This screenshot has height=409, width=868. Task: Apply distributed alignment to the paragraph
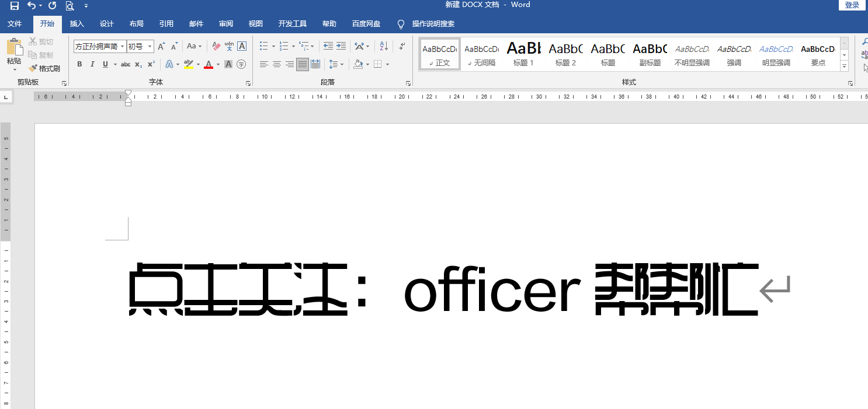[315, 64]
